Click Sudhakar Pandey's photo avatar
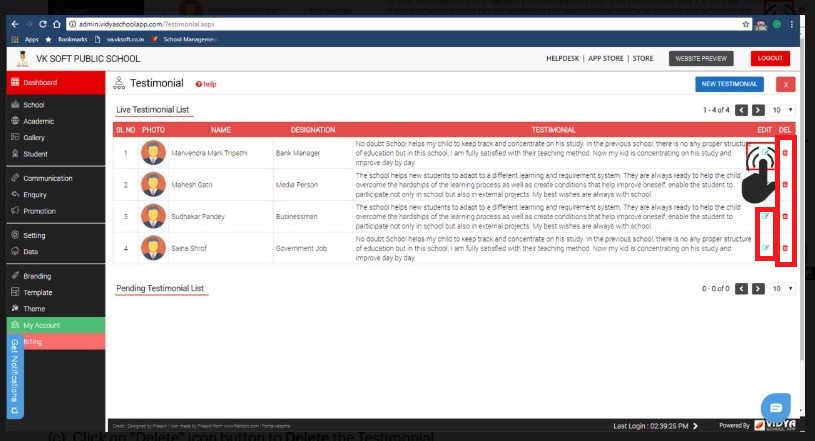Screen dimensions: 815x441 point(153,216)
